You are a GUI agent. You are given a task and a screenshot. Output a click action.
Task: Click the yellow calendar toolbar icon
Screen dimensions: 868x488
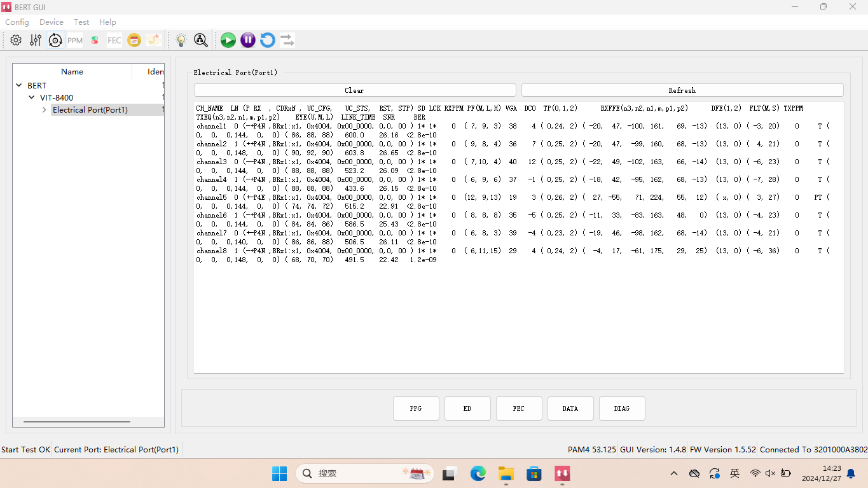tap(134, 40)
